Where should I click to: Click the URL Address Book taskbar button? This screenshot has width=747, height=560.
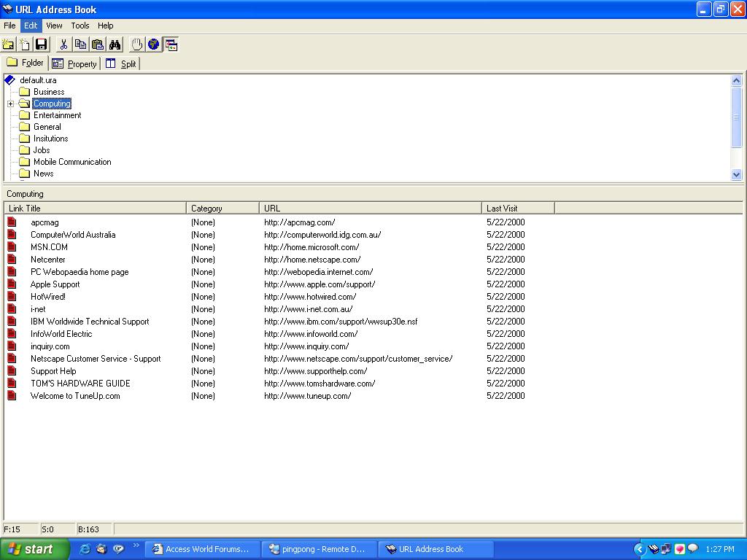(x=436, y=549)
